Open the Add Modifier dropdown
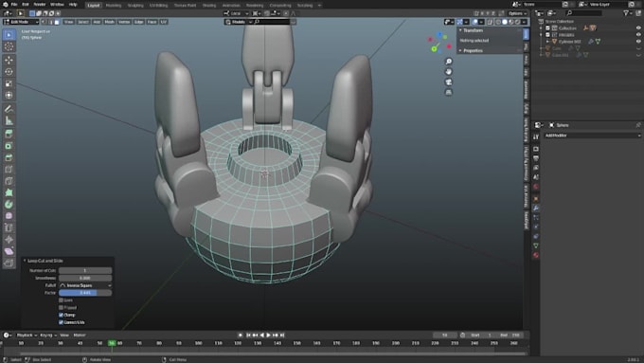The width and height of the screenshot is (644, 363). coord(592,136)
